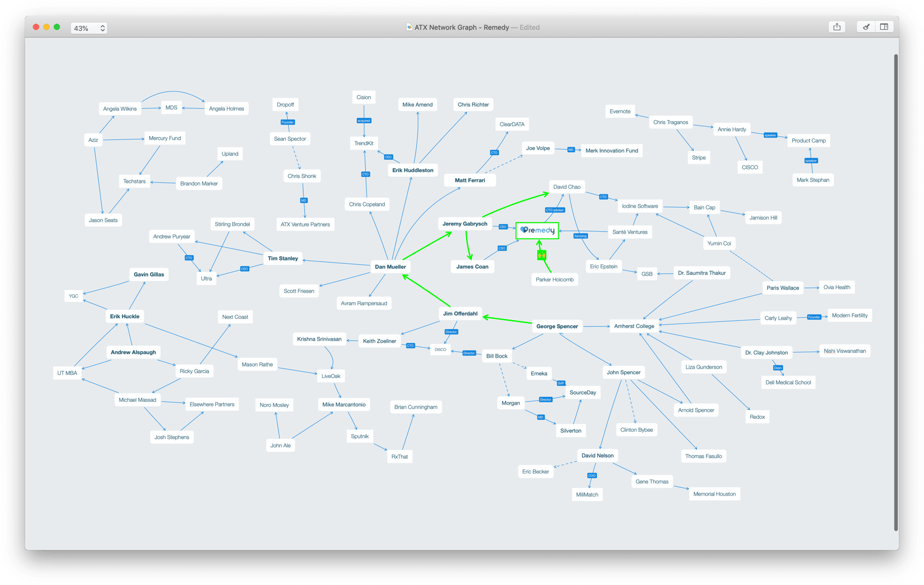Open the 43% zoom dropdown

(x=89, y=28)
